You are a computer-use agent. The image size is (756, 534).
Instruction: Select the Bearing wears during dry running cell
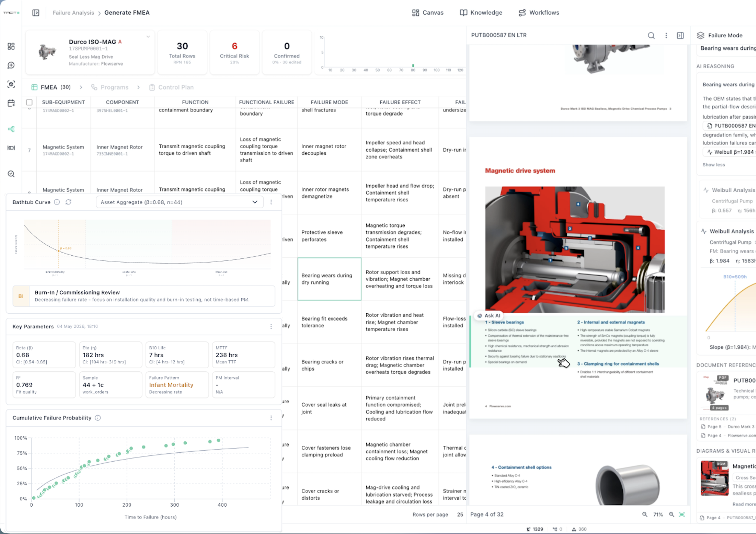pos(329,279)
